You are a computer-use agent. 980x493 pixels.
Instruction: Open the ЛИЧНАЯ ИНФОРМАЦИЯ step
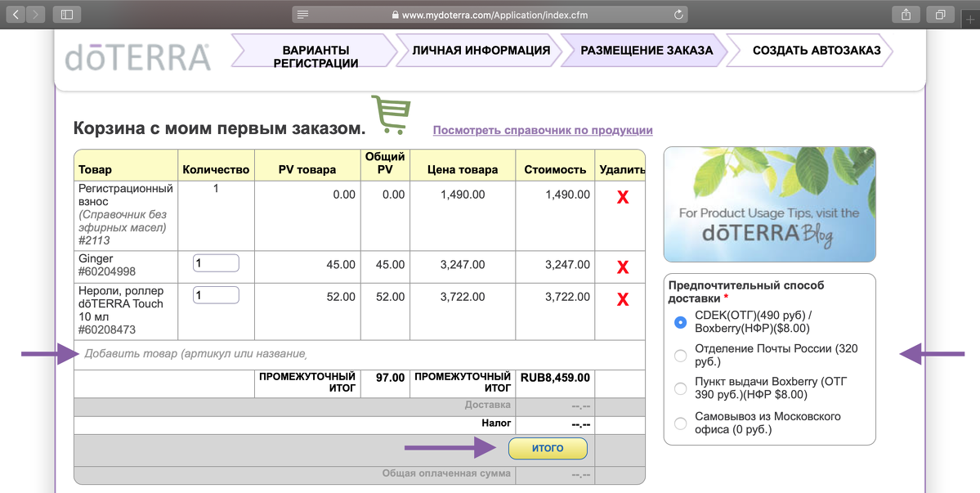(x=480, y=51)
